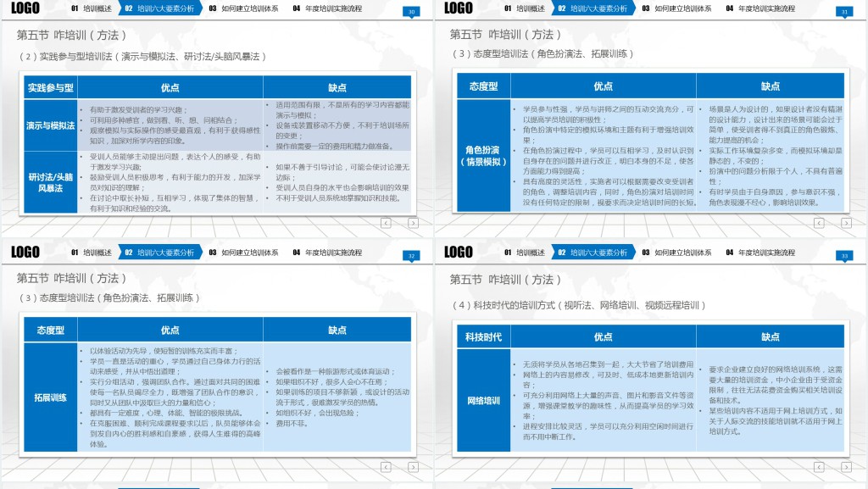
Task: Open tab 01 培训概述 on slide 32
Action: coord(92,253)
